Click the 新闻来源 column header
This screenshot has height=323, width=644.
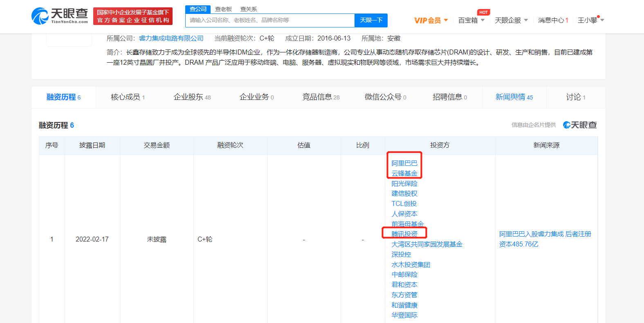click(x=546, y=145)
